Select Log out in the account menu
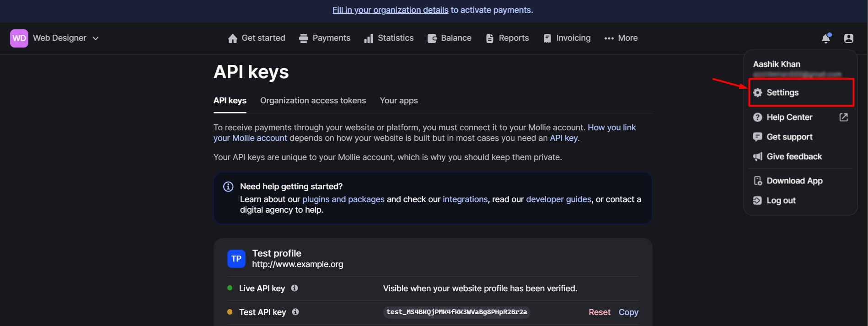 [x=781, y=200]
